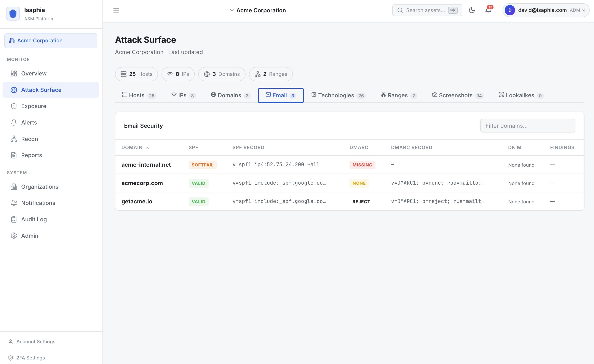Click the Notifications bell-dot icon in sidebar
The height and width of the screenshot is (364, 594).
point(14,203)
